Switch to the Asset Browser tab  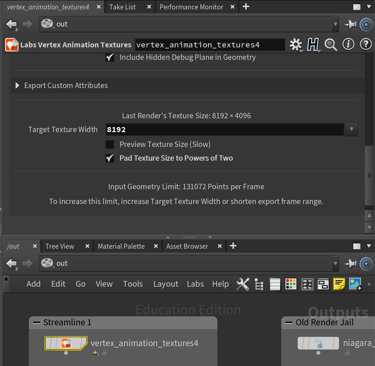187,246
